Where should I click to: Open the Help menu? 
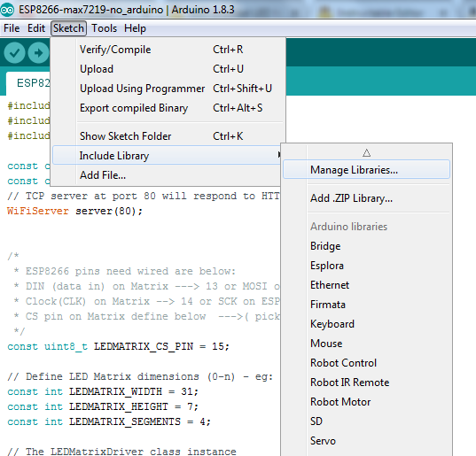[x=135, y=28]
